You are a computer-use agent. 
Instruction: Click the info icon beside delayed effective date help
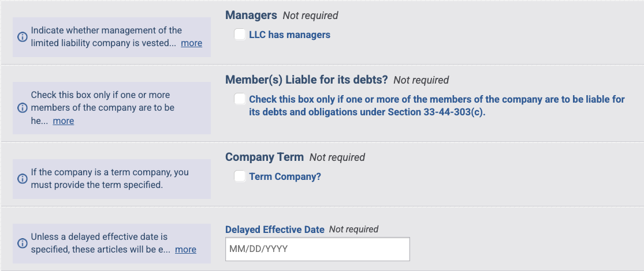[x=22, y=243]
